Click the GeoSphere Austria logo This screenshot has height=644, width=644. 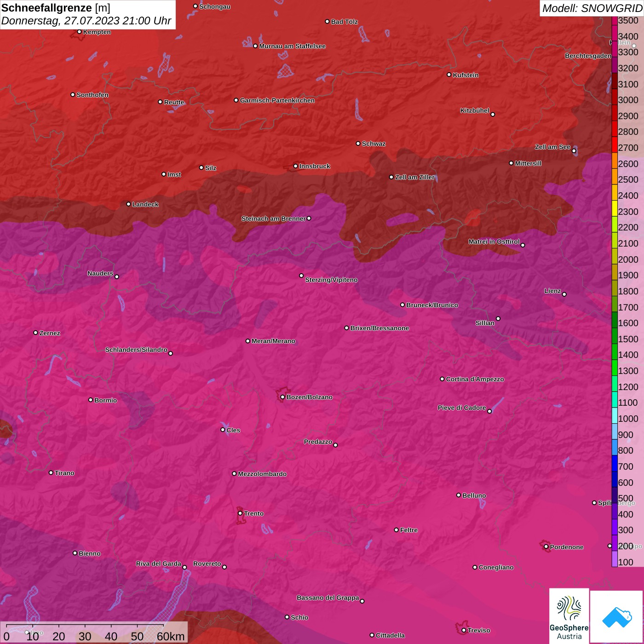(569, 616)
